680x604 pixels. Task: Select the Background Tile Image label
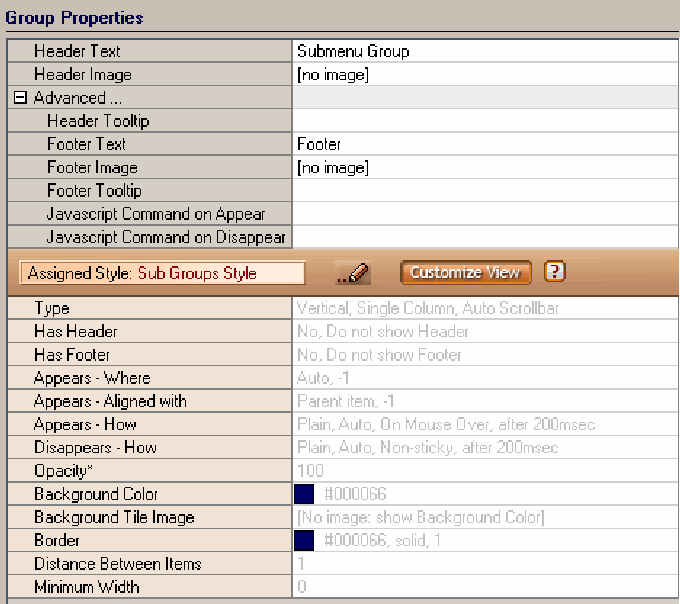point(114,518)
